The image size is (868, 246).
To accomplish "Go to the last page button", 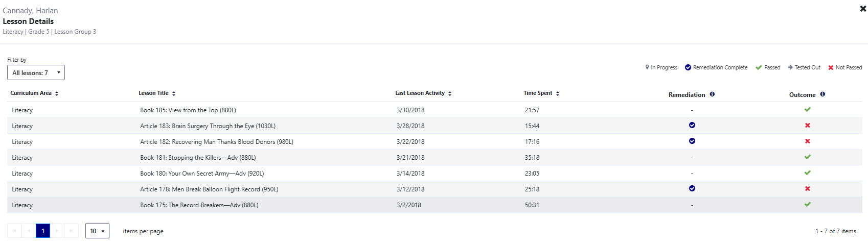I will [x=71, y=231].
